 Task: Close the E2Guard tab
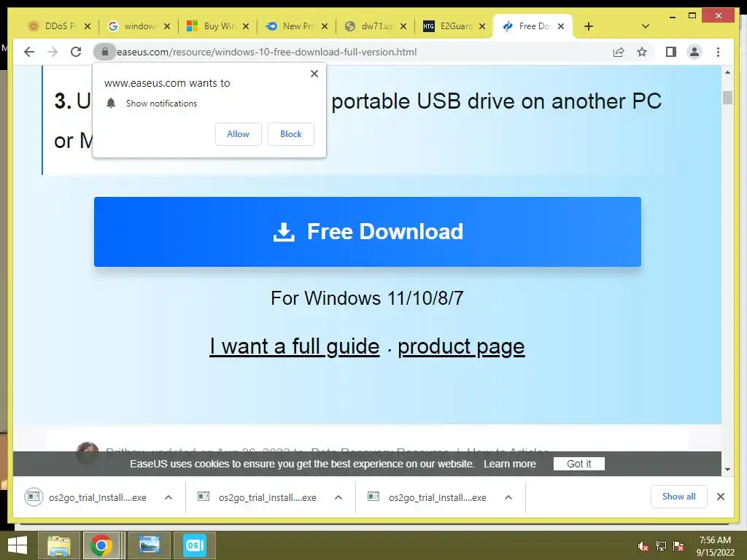point(482,26)
